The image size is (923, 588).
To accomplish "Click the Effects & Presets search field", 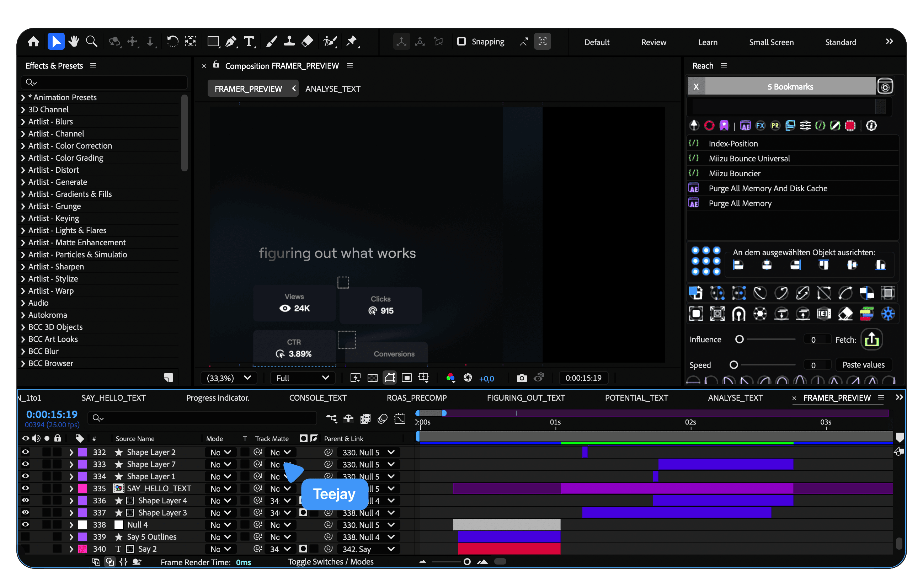I will click(104, 82).
